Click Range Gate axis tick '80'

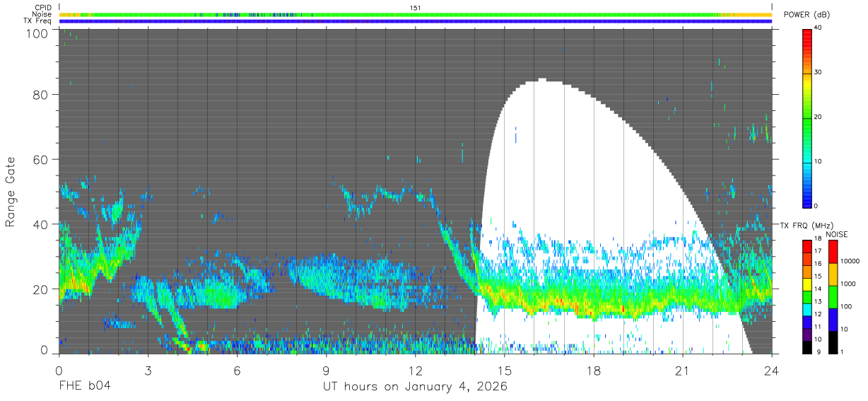click(42, 94)
